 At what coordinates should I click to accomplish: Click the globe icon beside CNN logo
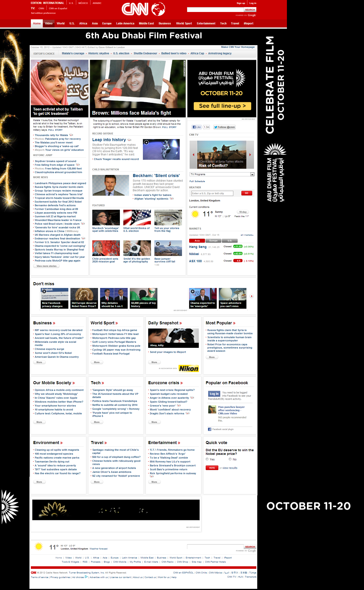pos(158,9)
